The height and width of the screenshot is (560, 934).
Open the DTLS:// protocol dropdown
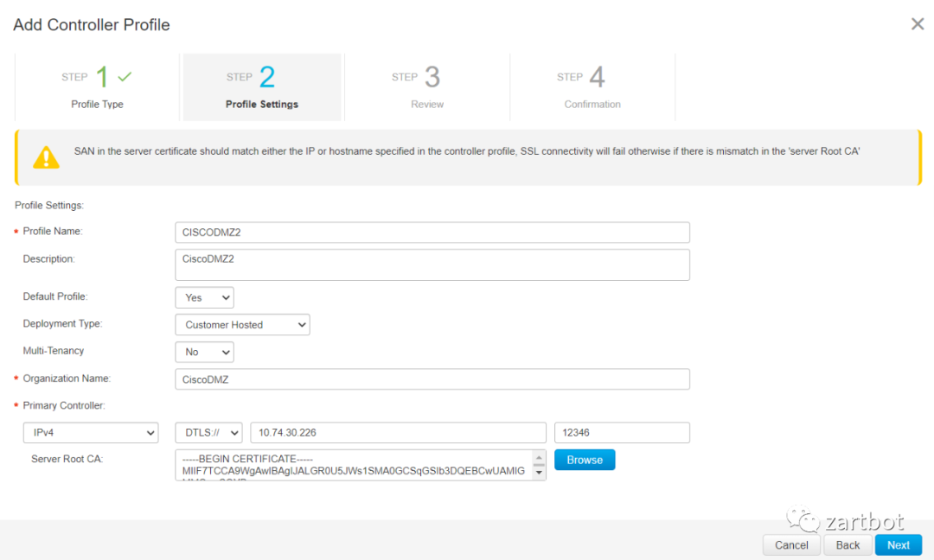208,433
